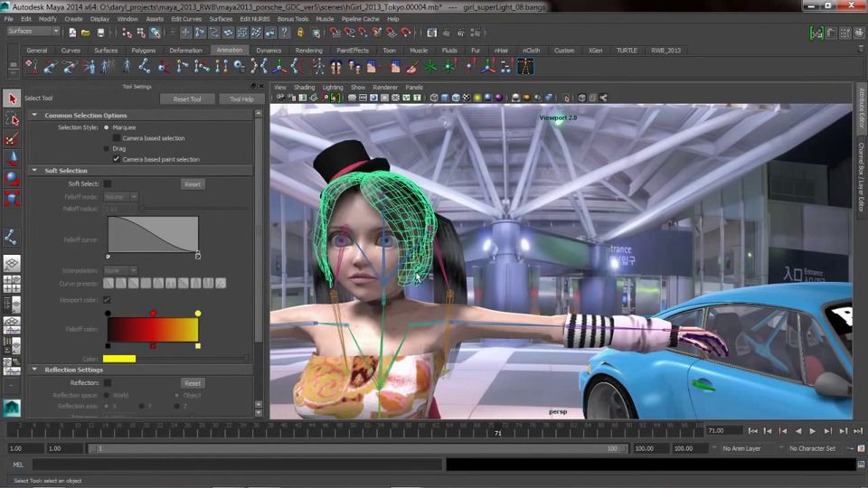Image resolution: width=868 pixels, height=488 pixels.
Task: Select the Move tool cone icon
Action: pyautogui.click(x=12, y=159)
